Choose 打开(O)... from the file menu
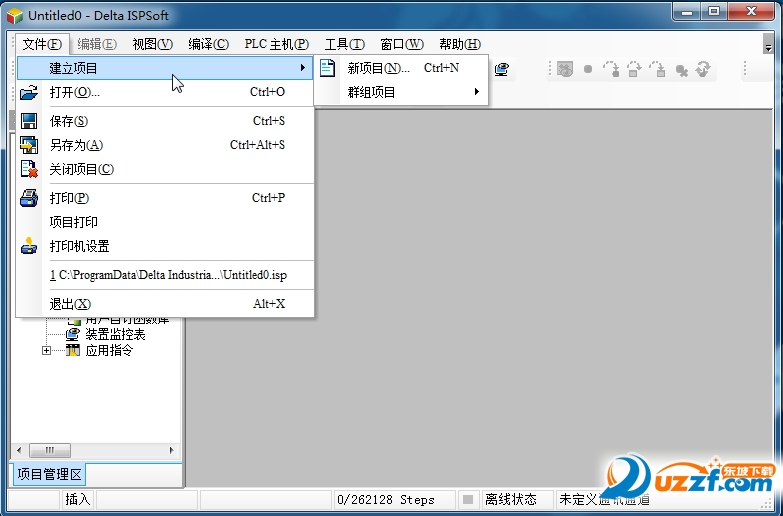 coord(165,92)
